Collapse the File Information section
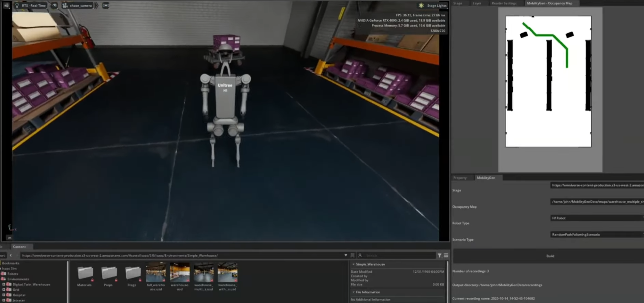 point(354,292)
